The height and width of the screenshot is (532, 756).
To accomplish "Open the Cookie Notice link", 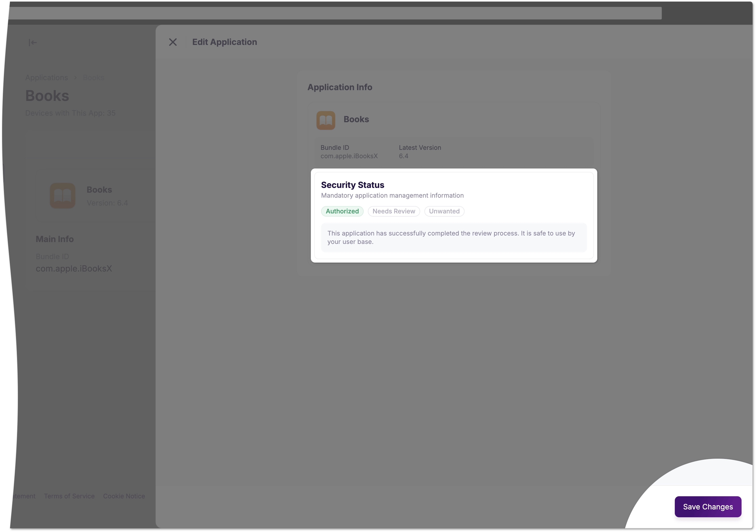I will coord(124,496).
